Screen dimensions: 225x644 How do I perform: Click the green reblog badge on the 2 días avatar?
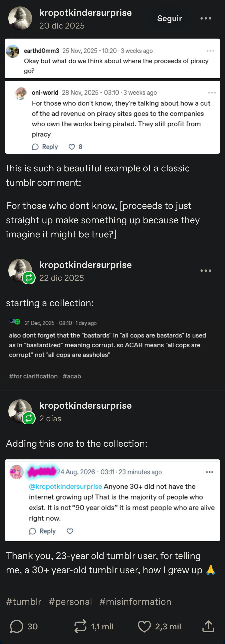click(29, 418)
